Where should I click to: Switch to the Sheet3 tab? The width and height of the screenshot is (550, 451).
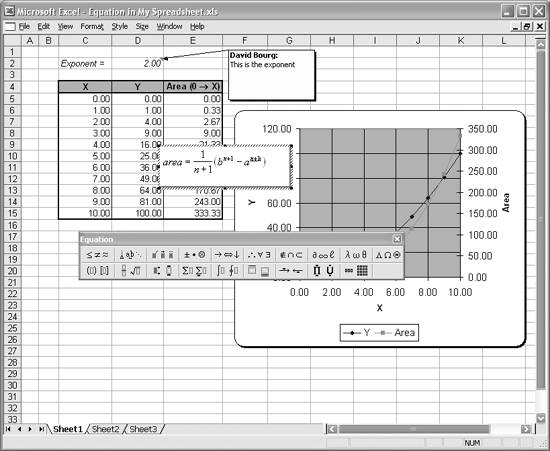point(143,429)
